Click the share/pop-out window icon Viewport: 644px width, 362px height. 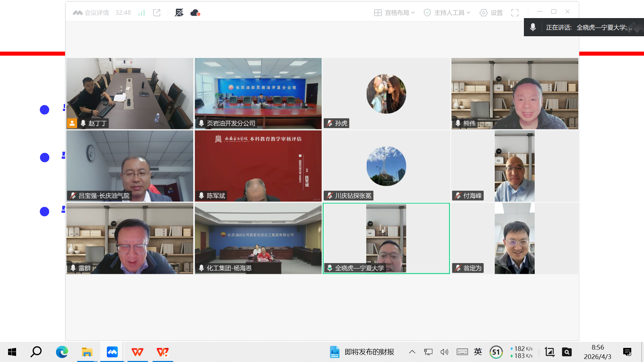(x=157, y=13)
